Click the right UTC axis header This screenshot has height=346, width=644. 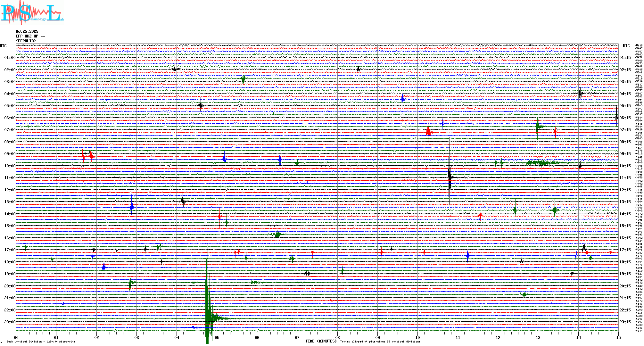click(626, 46)
